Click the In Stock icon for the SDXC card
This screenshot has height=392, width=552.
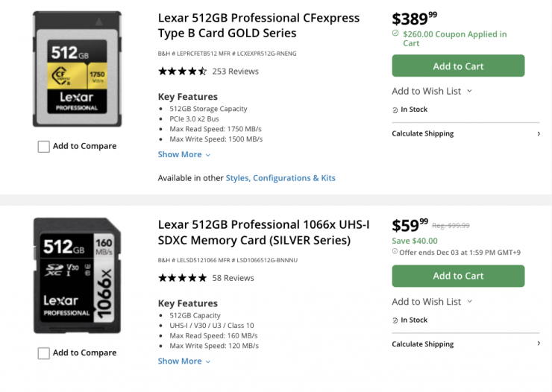point(395,320)
